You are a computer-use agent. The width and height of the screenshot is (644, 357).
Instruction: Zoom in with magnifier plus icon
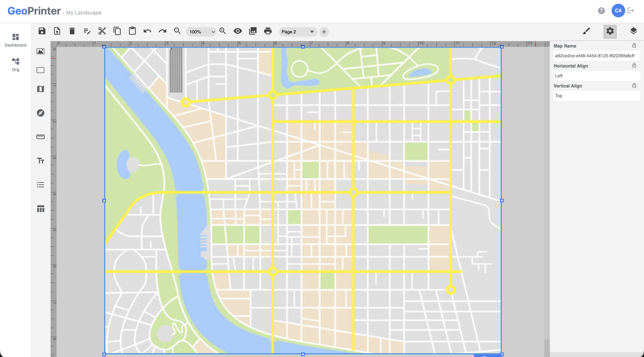click(223, 31)
